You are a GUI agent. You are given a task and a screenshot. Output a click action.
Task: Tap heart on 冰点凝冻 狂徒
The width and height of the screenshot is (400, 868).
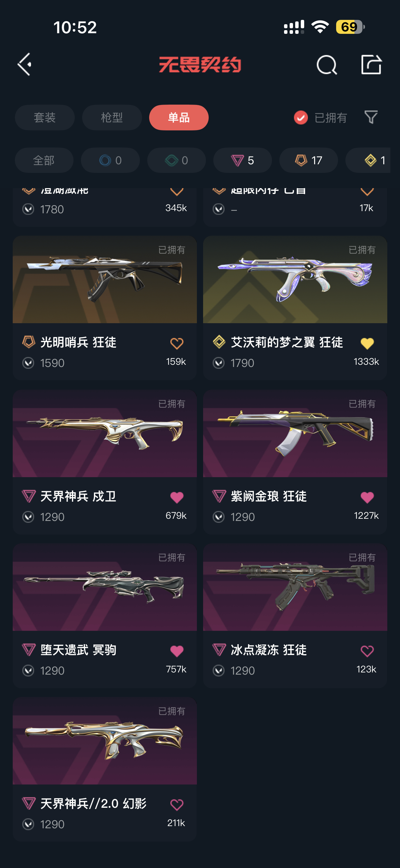pyautogui.click(x=367, y=651)
